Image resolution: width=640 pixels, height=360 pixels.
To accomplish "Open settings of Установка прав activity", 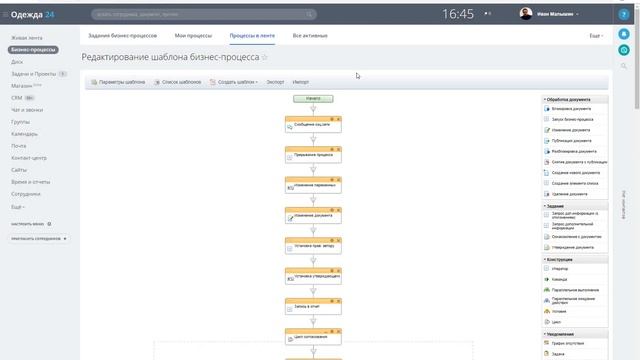I will tap(332, 240).
